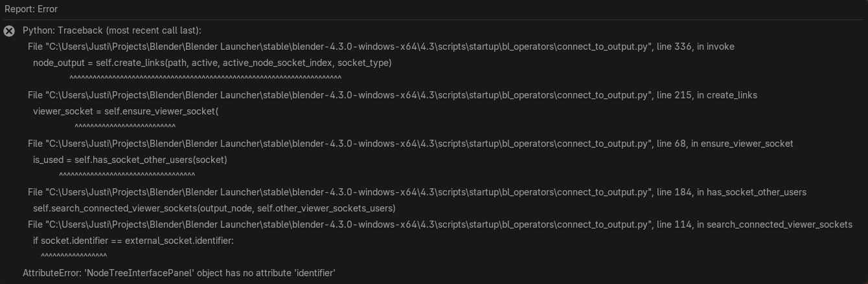Select the 'viewer_socket = self.ensure_viewer_socket(' line
Image resolution: width=868 pixels, height=284 pixels.
(126, 111)
